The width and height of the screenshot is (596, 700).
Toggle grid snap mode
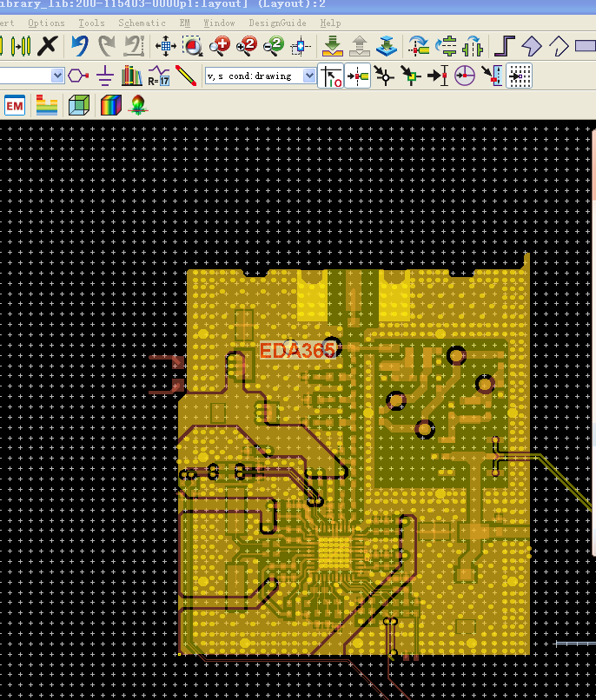click(520, 76)
